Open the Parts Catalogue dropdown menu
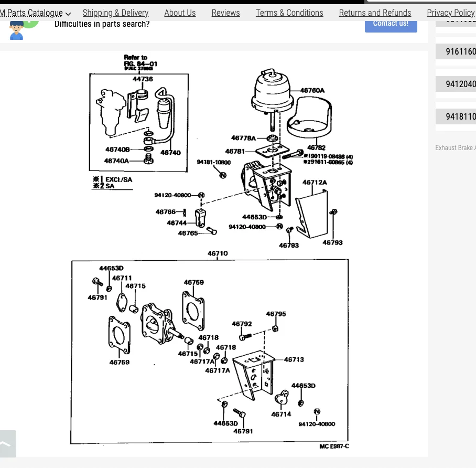476x468 pixels. pos(35,13)
